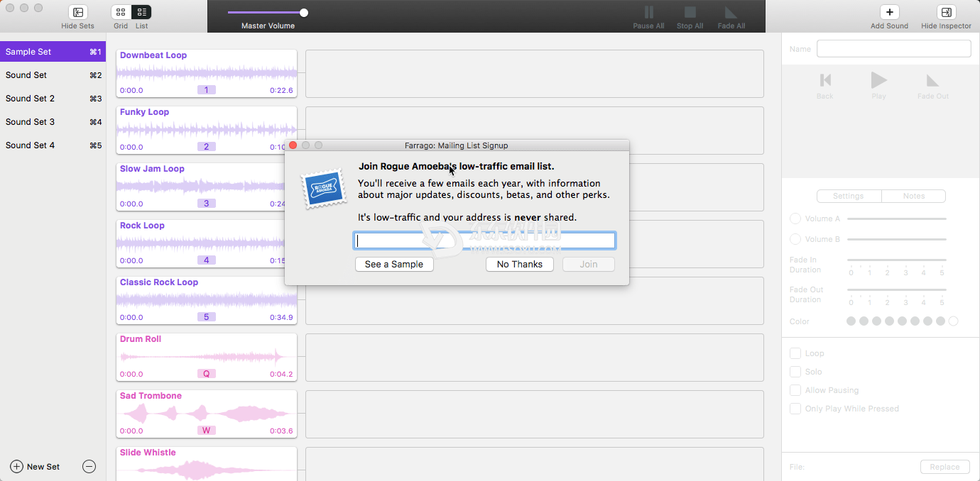Click the See a Sample button
Image resolution: width=980 pixels, height=481 pixels.
click(x=394, y=264)
